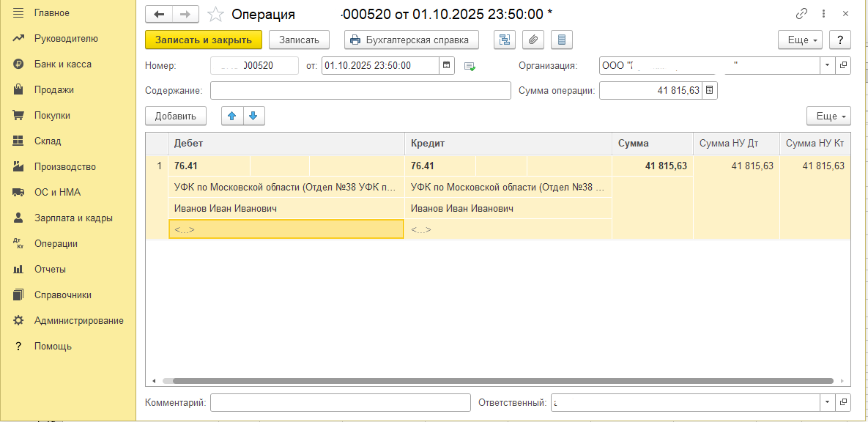Open the top Еще menu
Viewport: 868px width, 422px height.
click(x=800, y=40)
